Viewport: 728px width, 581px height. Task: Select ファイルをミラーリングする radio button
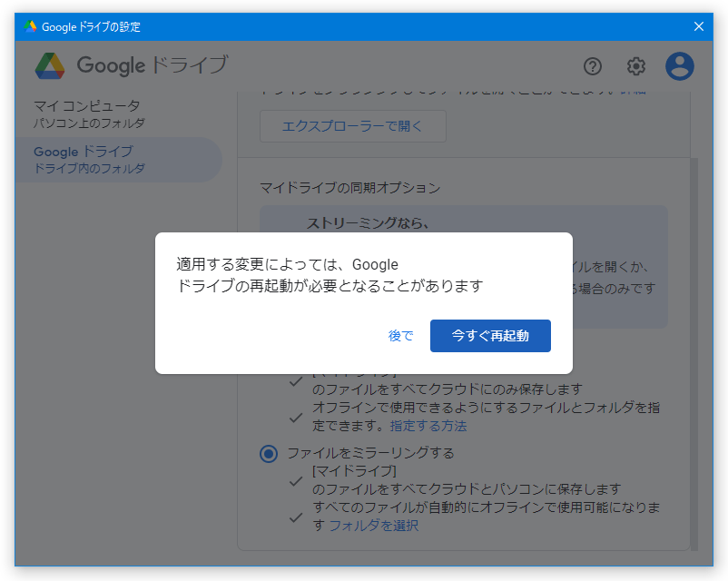coord(269,453)
